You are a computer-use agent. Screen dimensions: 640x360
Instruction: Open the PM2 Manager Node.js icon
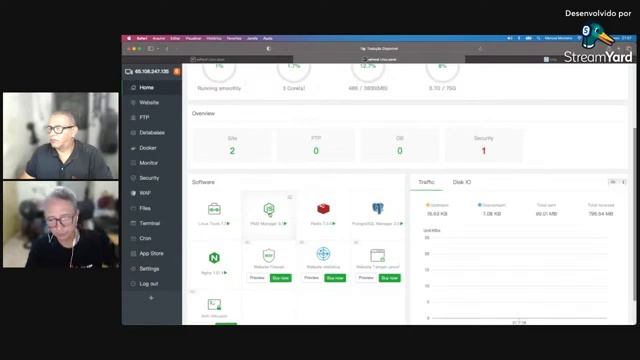click(x=269, y=209)
